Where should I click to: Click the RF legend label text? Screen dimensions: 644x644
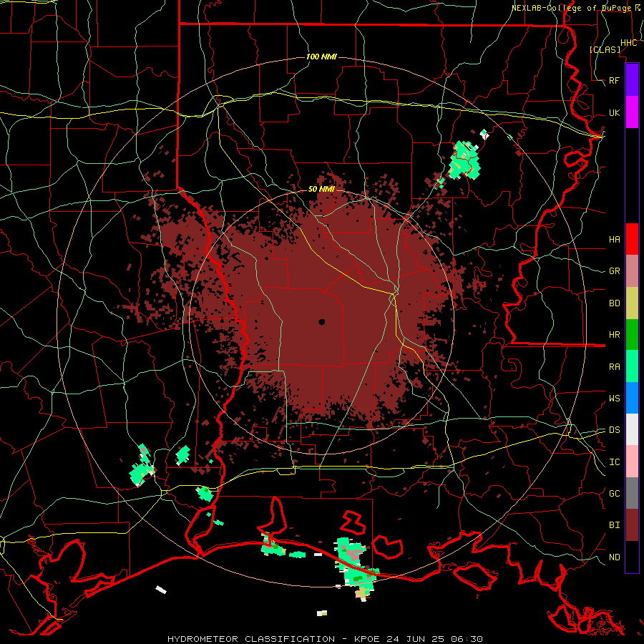tap(614, 80)
